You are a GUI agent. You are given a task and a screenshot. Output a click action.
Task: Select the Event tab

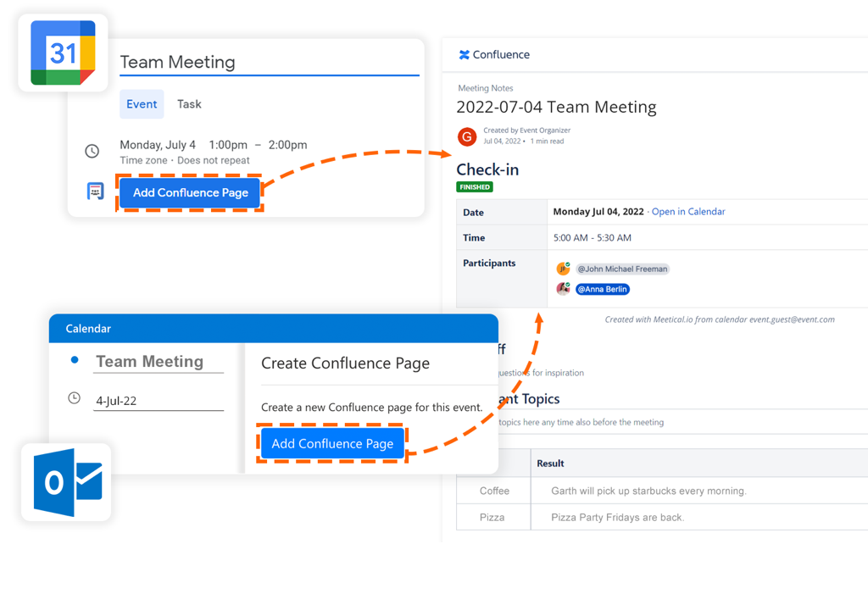tap(142, 104)
